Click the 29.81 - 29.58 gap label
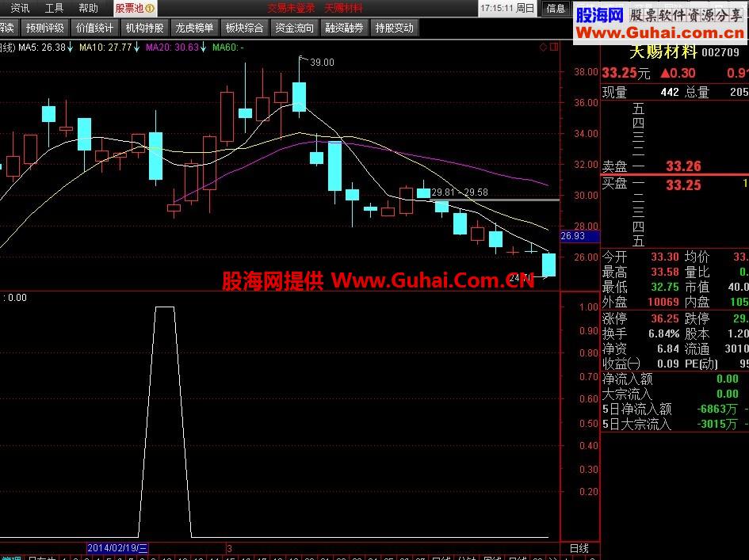This screenshot has width=749, height=560. tap(460, 192)
